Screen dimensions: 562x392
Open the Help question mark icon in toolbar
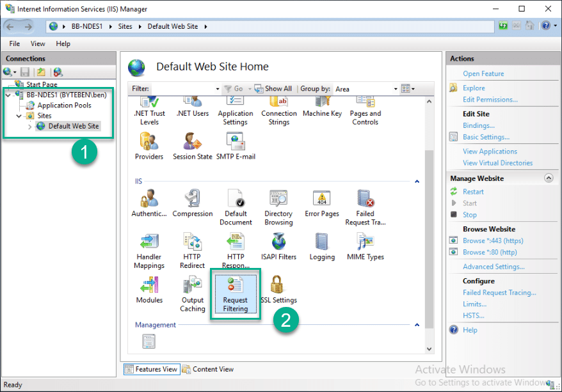coord(545,26)
